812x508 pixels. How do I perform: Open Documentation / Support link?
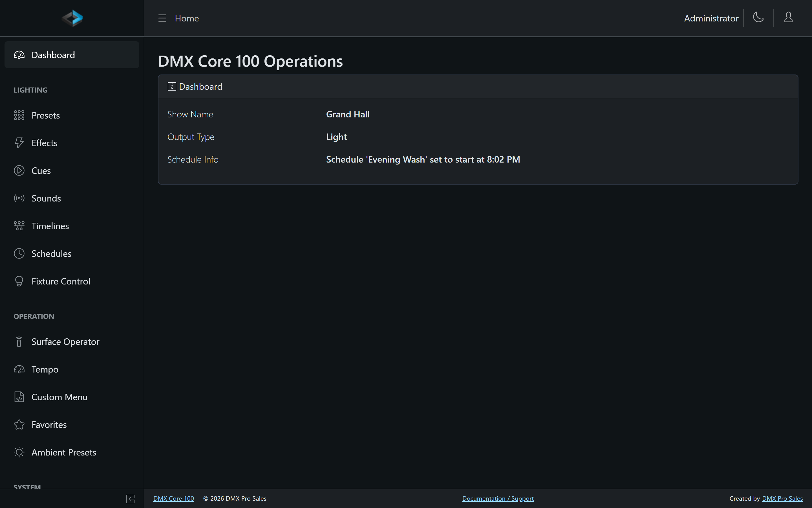click(x=498, y=499)
